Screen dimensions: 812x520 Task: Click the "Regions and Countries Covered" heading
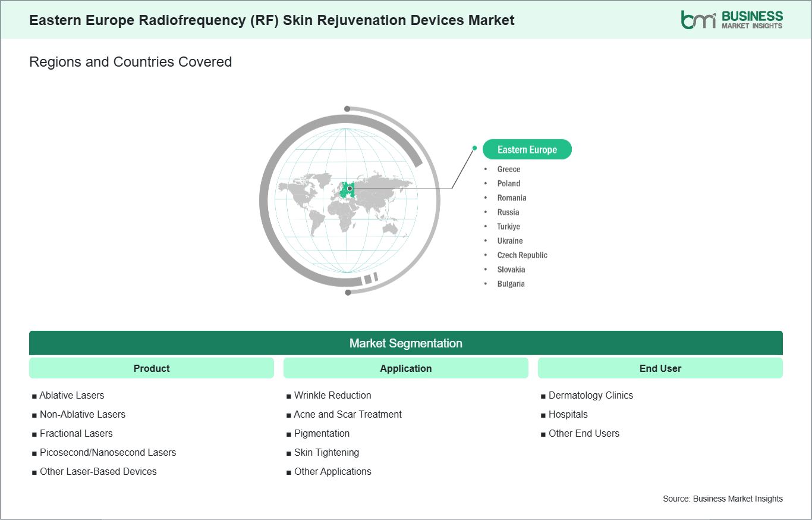(x=130, y=61)
